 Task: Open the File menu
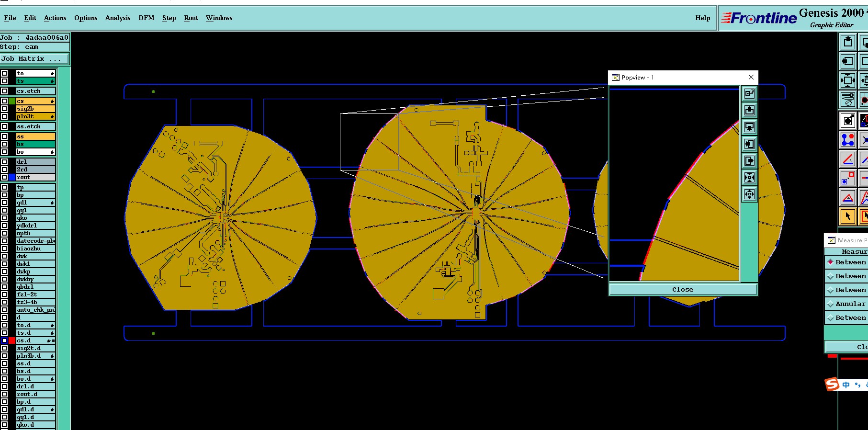point(10,18)
